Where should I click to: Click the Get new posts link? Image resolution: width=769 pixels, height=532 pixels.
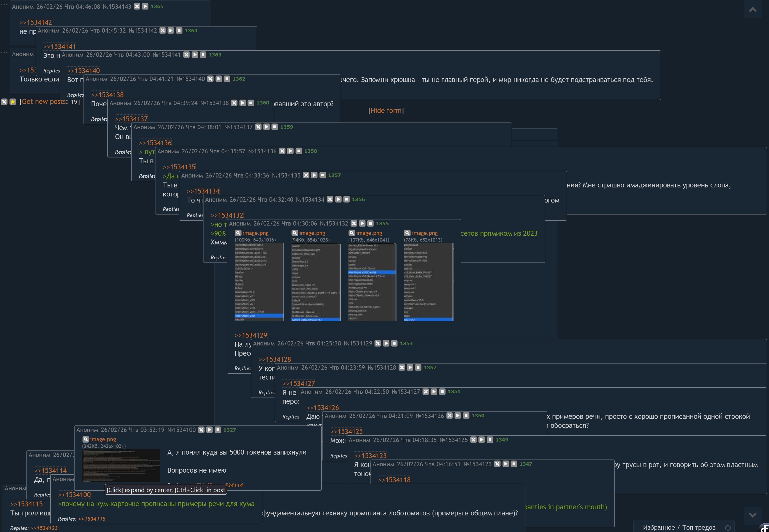tap(43, 102)
